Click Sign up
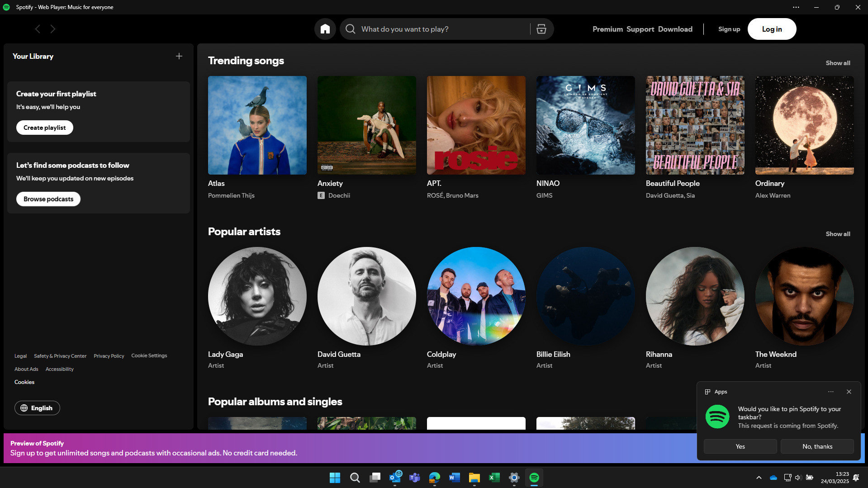The image size is (868, 488). pos(729,29)
